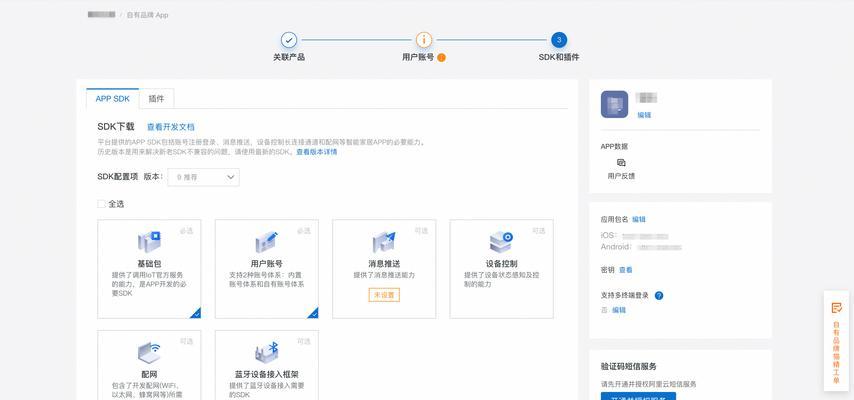Click the 验证码短信服务 heading
The image size is (854, 400).
[x=629, y=366]
